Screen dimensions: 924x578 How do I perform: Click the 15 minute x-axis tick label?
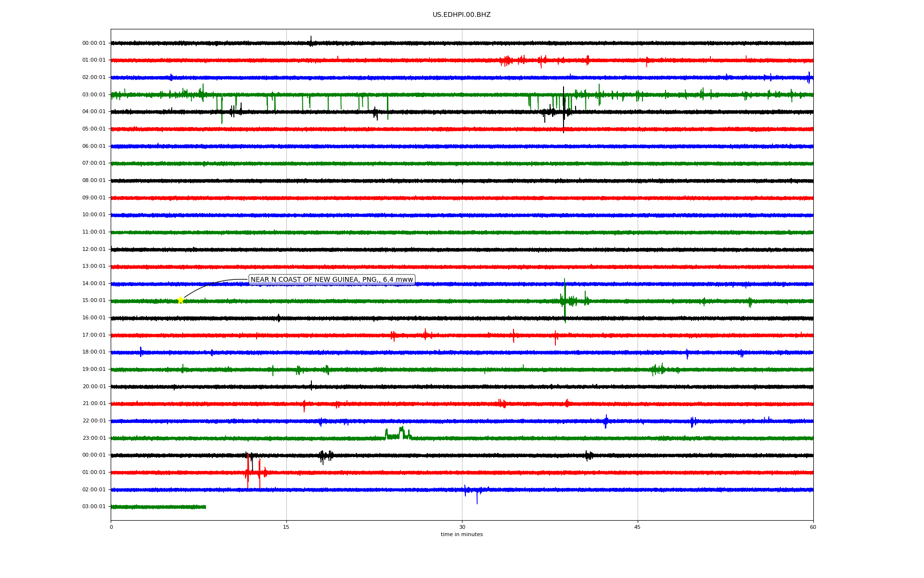tap(286, 527)
